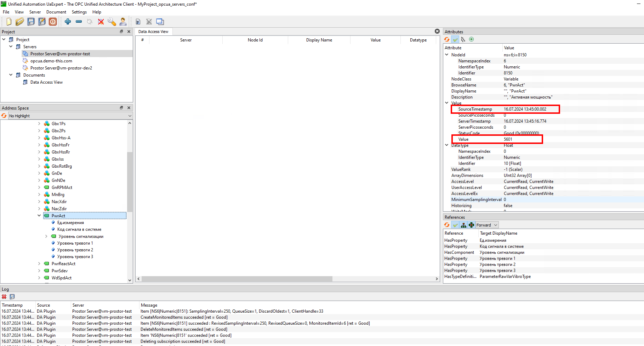The width and height of the screenshot is (644, 346).
Task: Open the Forward direction dropdown
Action: pos(487,225)
